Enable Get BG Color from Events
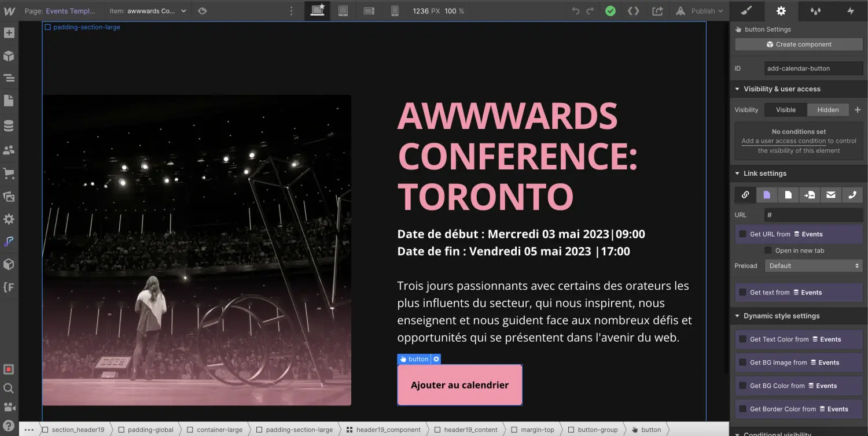The width and height of the screenshot is (868, 436). click(x=742, y=386)
